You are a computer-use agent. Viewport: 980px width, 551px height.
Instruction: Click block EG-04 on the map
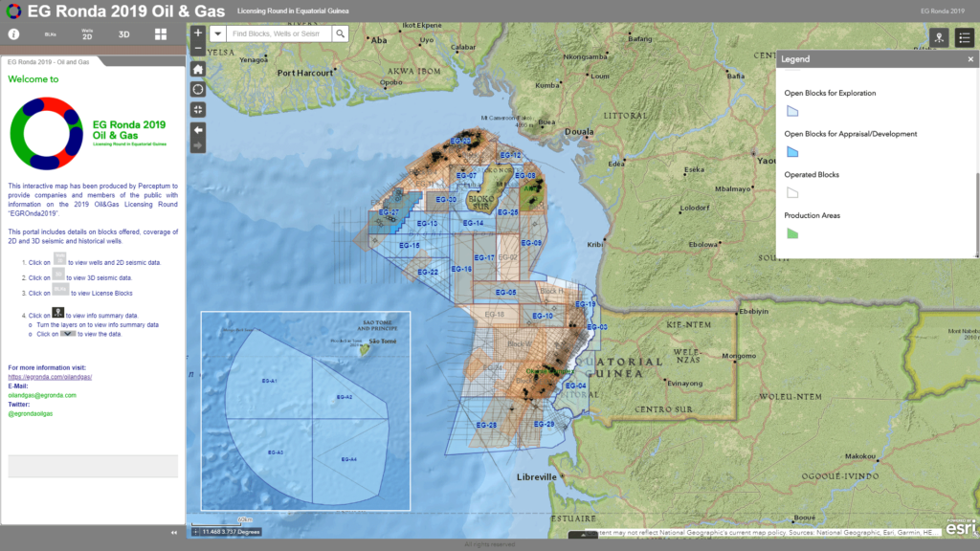point(575,386)
